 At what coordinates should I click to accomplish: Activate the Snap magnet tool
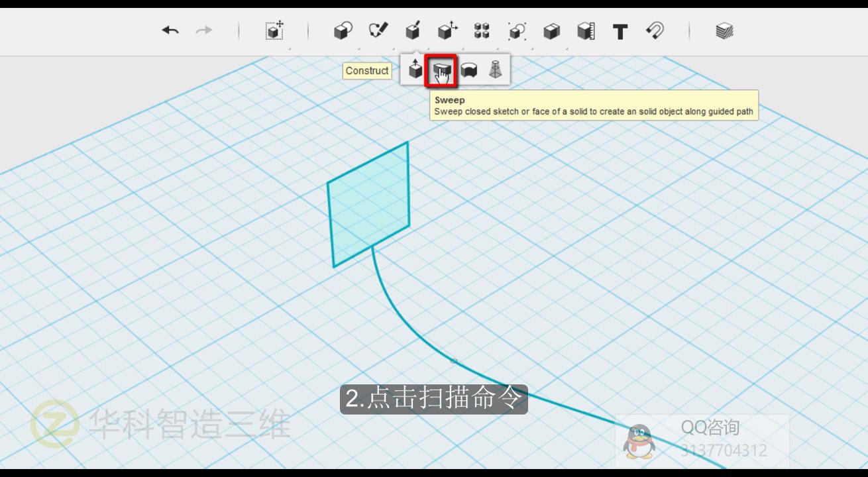tap(655, 30)
